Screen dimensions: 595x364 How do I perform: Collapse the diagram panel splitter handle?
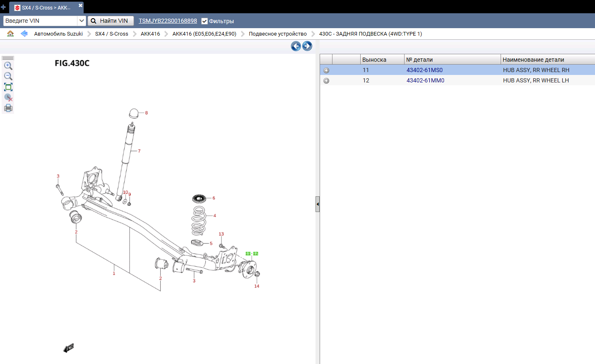[x=318, y=204]
